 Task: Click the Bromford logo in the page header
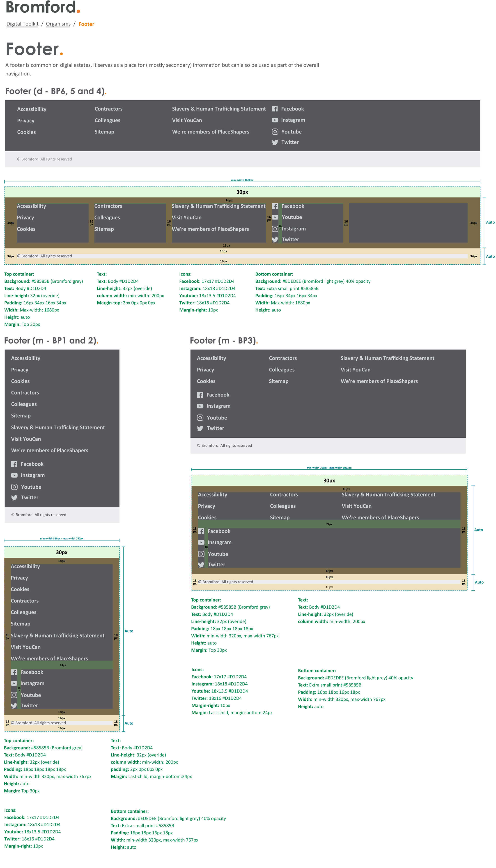click(x=43, y=7)
